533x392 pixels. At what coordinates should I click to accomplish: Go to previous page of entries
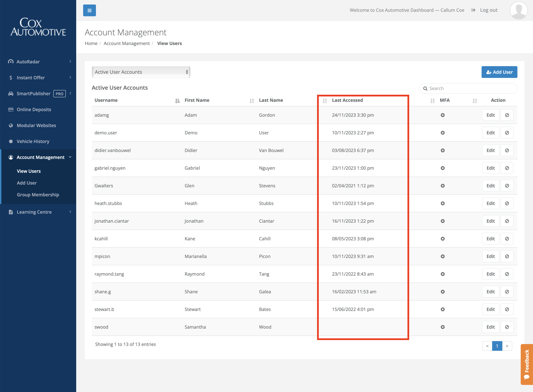487,346
